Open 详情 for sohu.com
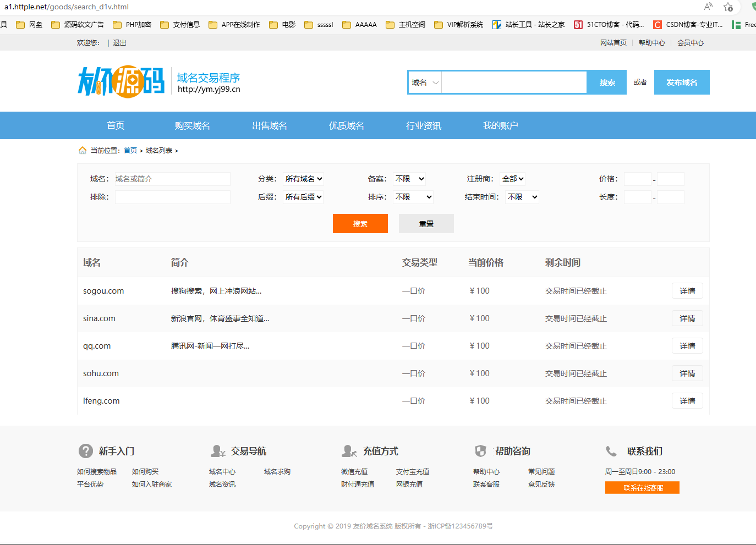Image resolution: width=756 pixels, height=545 pixels. (x=687, y=373)
